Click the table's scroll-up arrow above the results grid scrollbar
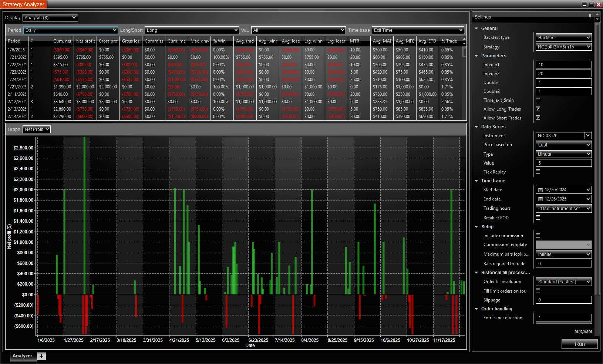Viewport: 603px width, 364px height. point(464,39)
